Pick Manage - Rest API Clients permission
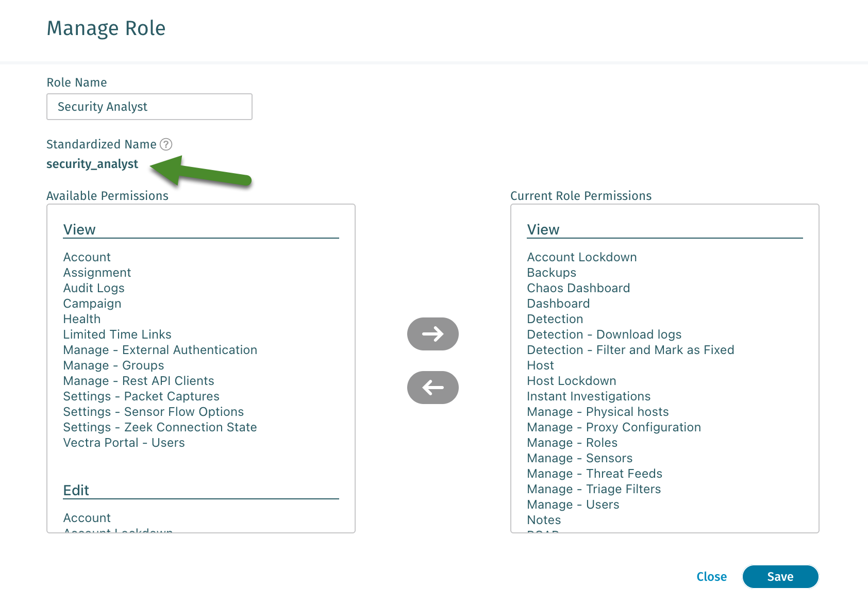Image resolution: width=868 pixels, height=604 pixels. [139, 381]
